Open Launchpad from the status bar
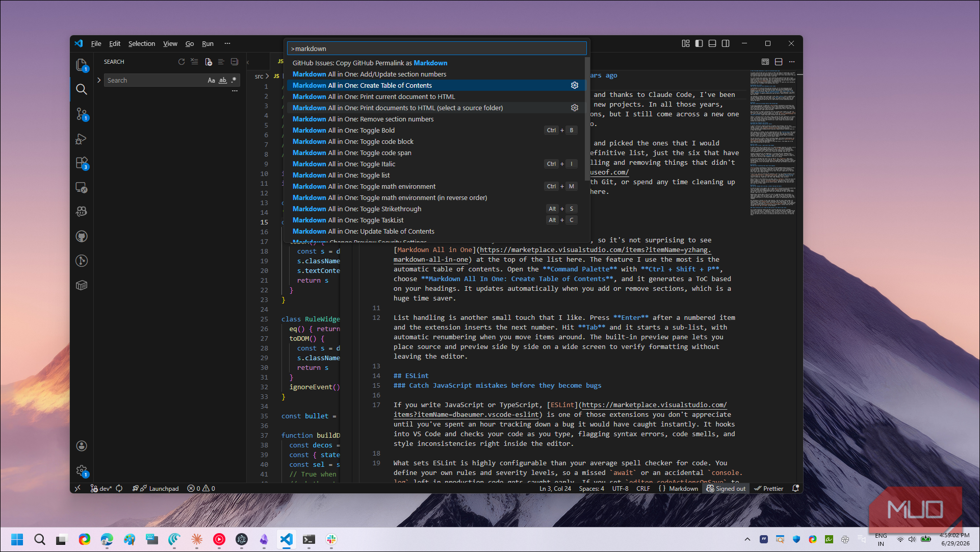This screenshot has width=980, height=552. coord(156,488)
